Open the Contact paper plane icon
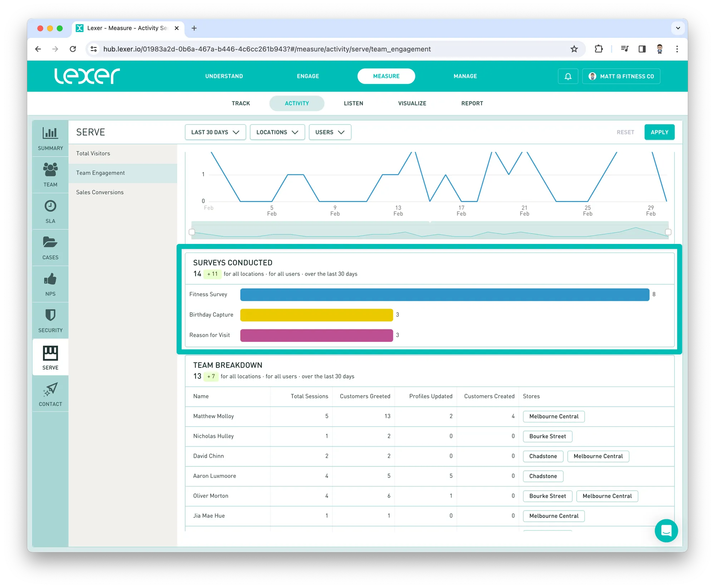 tap(50, 389)
